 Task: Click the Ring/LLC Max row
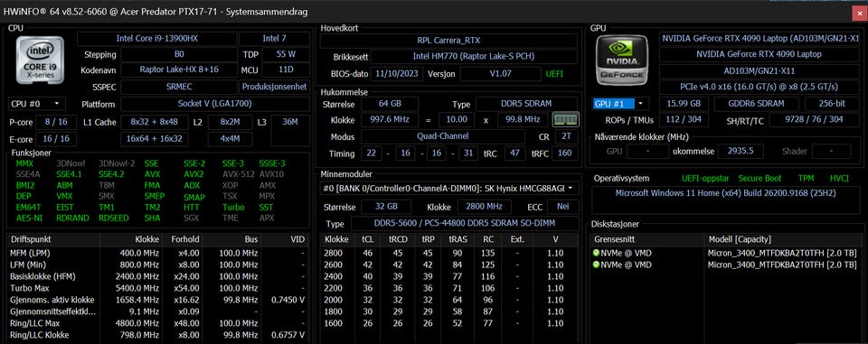point(157,323)
